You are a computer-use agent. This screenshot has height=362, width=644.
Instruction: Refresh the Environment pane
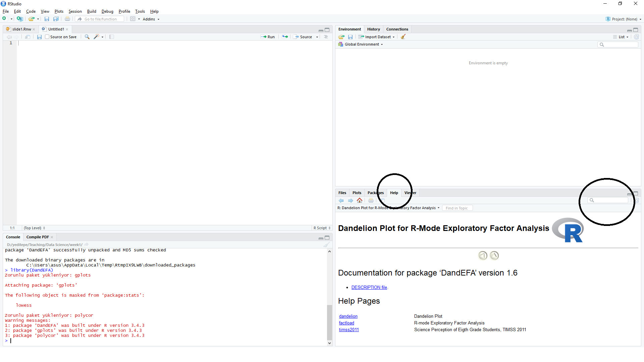coord(636,37)
